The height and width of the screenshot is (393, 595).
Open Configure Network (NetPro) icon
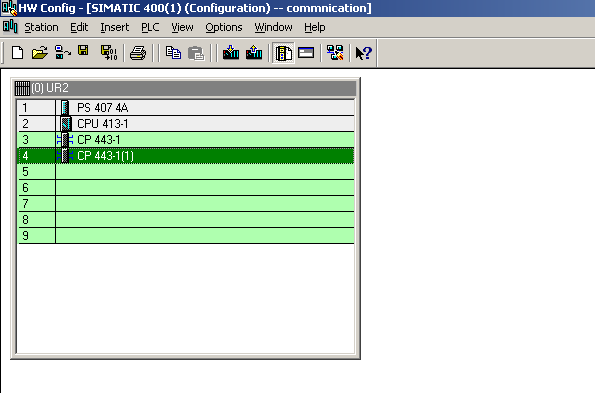tap(335, 53)
